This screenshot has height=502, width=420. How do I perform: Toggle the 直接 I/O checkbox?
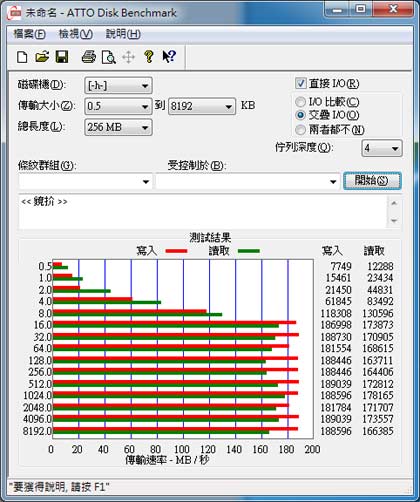[301, 83]
